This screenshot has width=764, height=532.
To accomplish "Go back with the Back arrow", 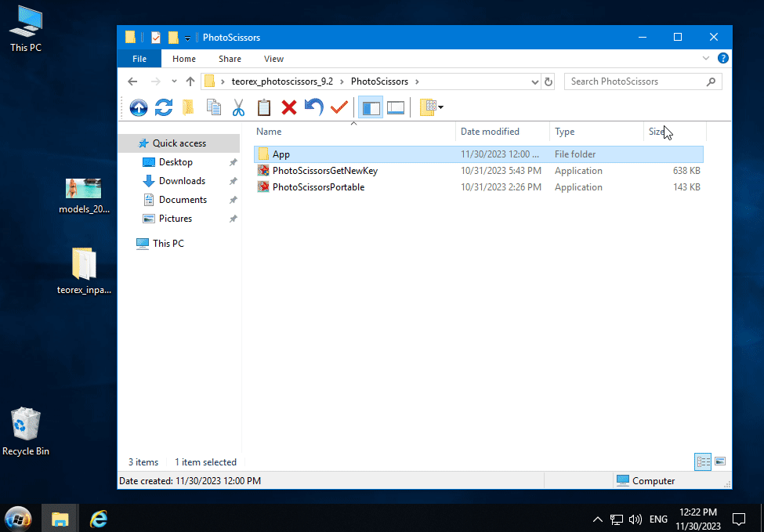I will pyautogui.click(x=132, y=81).
